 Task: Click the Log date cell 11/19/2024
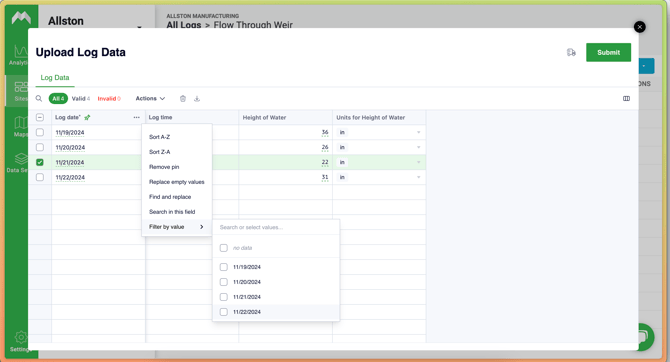coord(98,132)
